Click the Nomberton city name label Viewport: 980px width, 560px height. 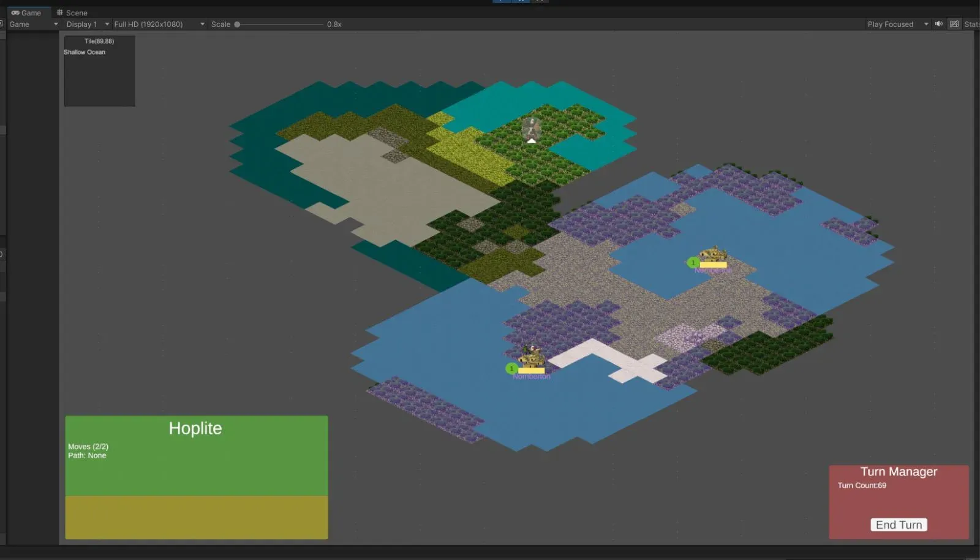tap(532, 376)
